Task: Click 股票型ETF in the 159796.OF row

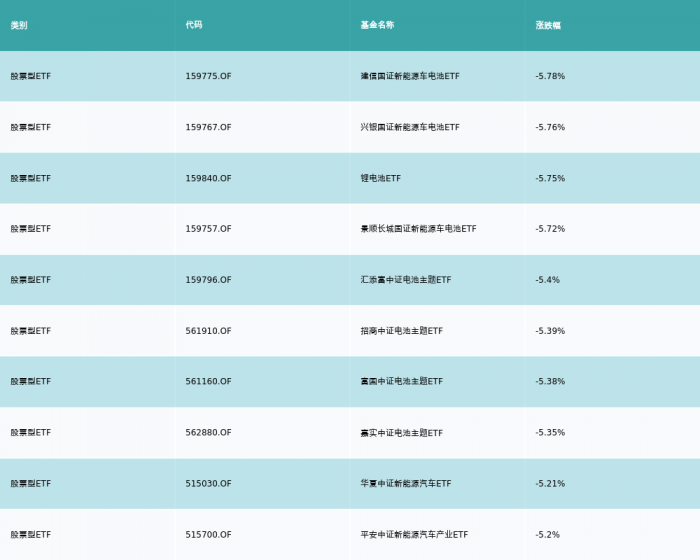Action: [x=31, y=280]
